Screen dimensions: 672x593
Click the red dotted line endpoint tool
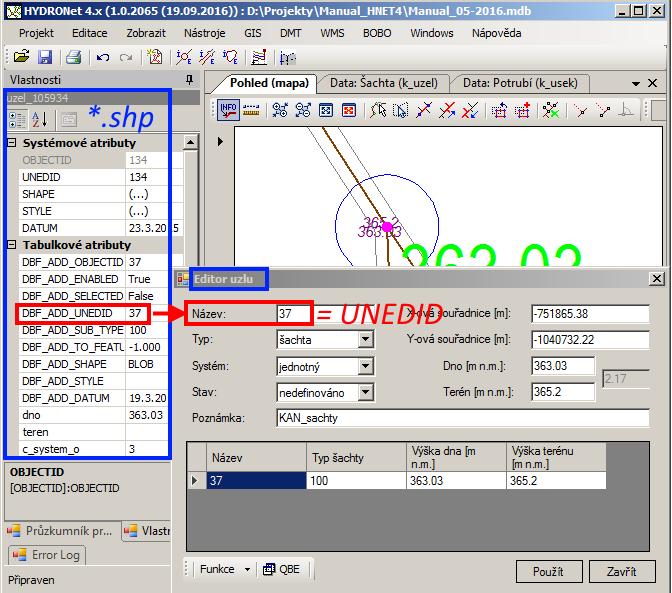pyautogui.click(x=604, y=111)
